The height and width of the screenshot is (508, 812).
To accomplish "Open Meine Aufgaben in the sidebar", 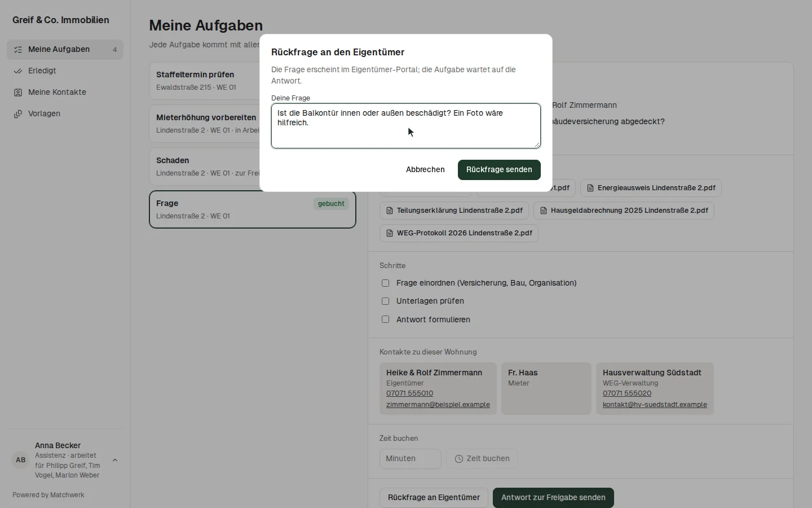I will (65, 50).
